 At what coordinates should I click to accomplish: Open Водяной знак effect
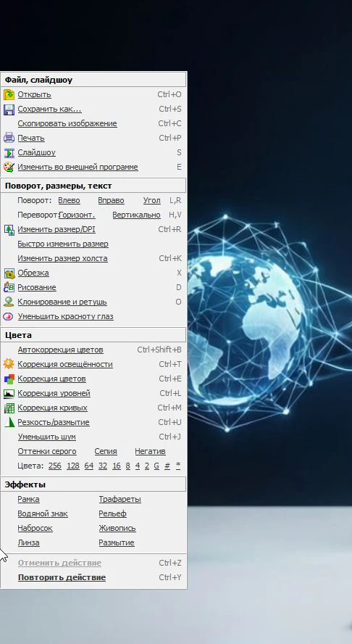coord(43,513)
